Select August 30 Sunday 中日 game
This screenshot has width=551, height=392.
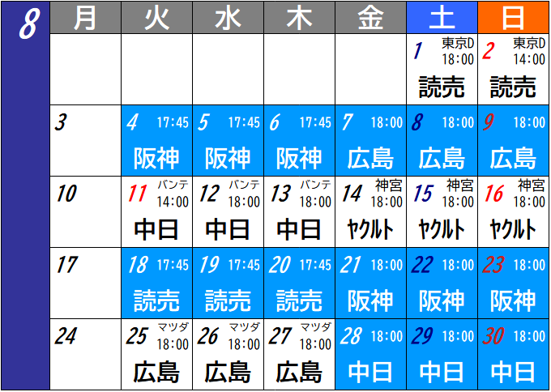tap(513, 355)
